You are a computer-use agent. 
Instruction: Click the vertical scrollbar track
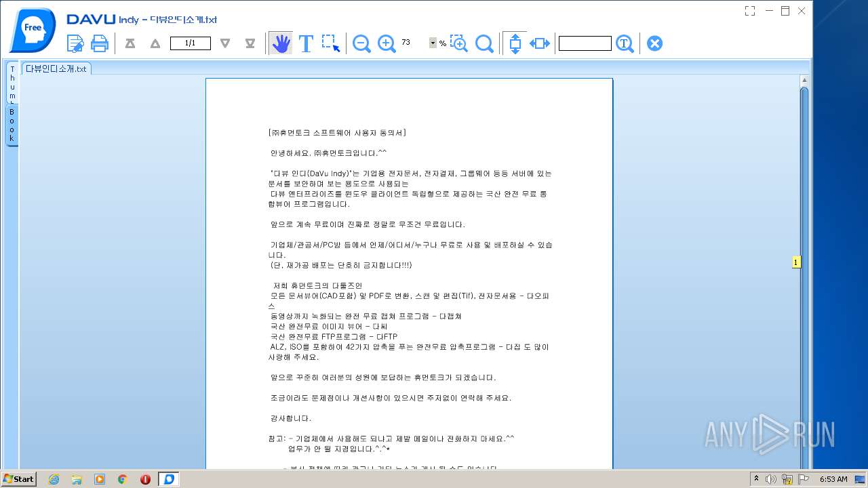[x=804, y=277]
